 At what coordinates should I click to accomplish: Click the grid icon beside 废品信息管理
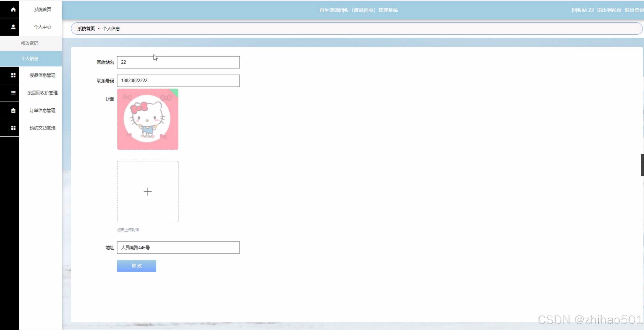tap(13, 75)
